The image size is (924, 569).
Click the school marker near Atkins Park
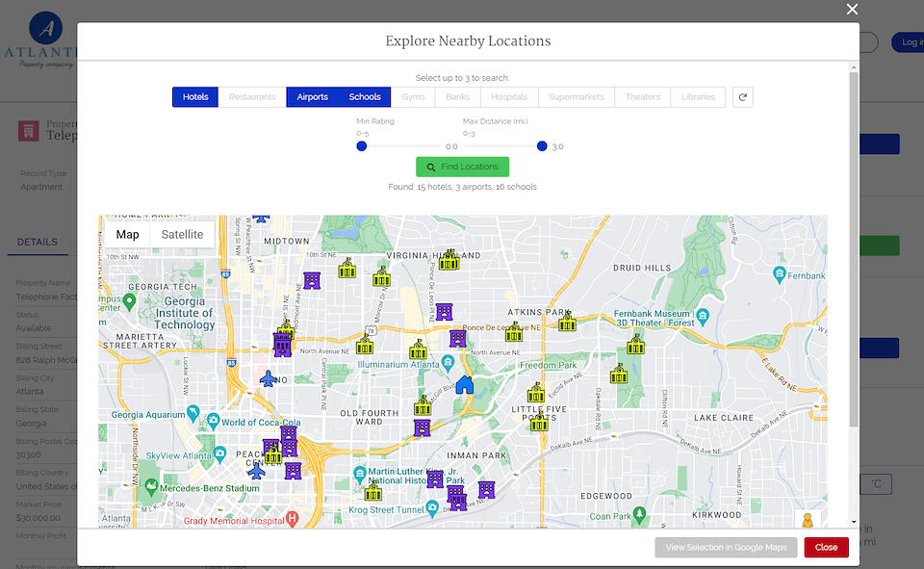point(568,322)
